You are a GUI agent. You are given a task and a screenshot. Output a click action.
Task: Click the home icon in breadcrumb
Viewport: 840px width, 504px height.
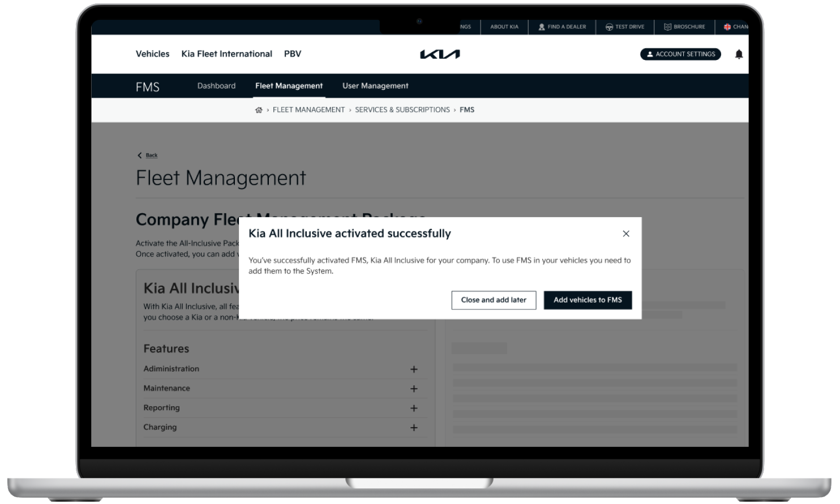[x=259, y=110]
